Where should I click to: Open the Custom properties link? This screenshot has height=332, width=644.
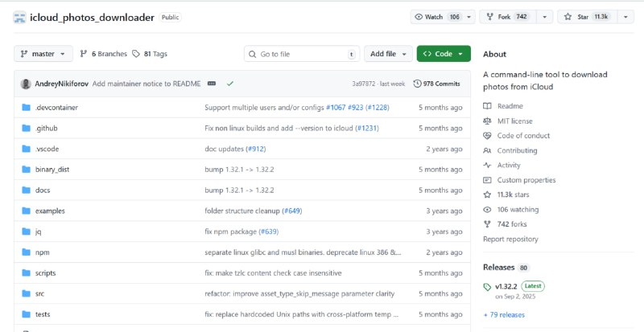point(526,180)
